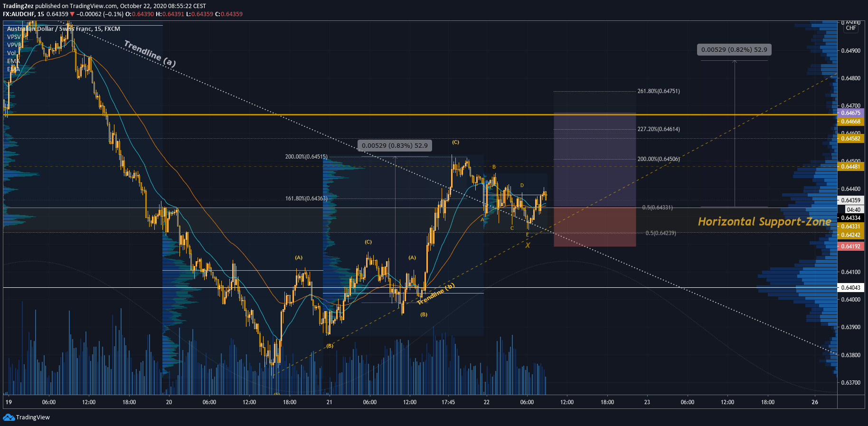Select the red stop-loss zone rectangle
868x426 pixels.
[x=594, y=227]
